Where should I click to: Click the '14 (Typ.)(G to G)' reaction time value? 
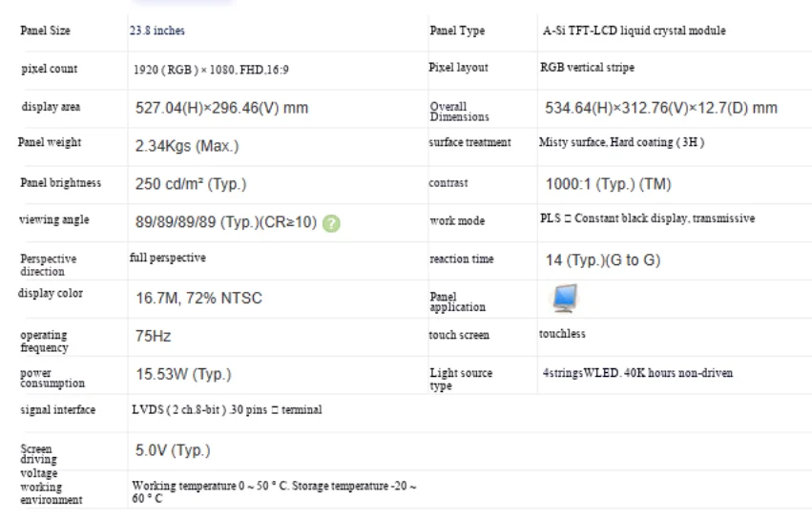(x=603, y=260)
